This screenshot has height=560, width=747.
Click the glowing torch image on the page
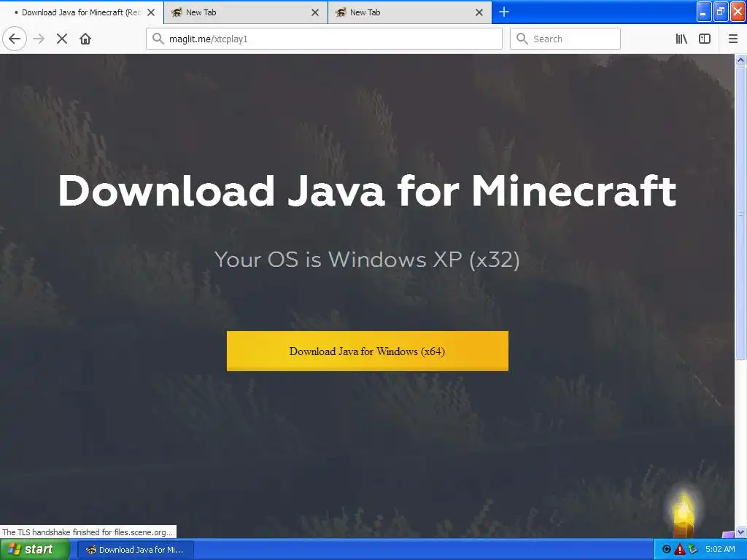[684, 513]
